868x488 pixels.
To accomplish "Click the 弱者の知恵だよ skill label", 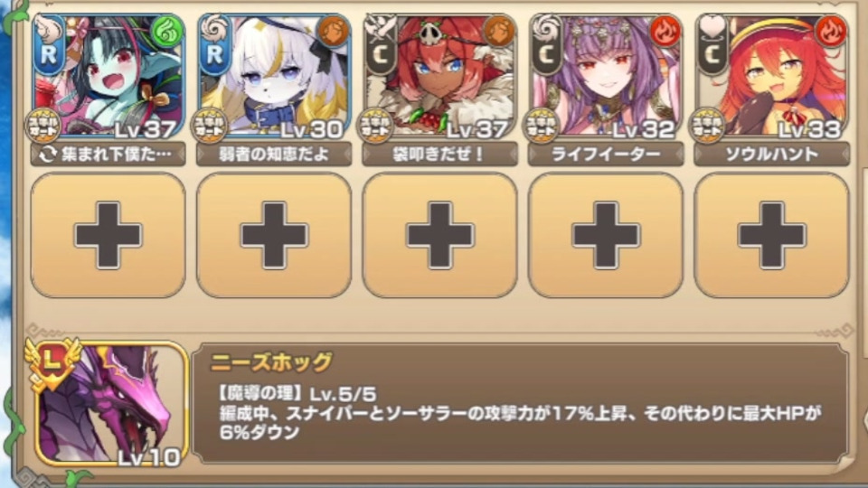I will [x=274, y=155].
